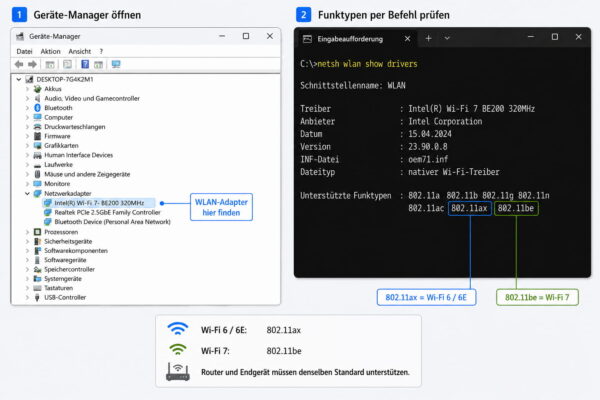This screenshot has height=400, width=600.
Task: Click the Akkus battery icon
Action: [x=37, y=89]
